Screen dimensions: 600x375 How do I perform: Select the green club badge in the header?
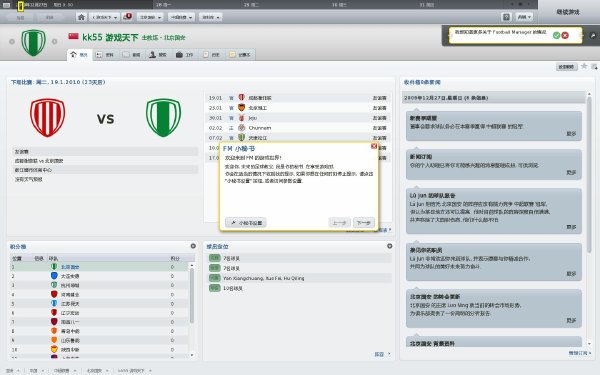(x=33, y=42)
